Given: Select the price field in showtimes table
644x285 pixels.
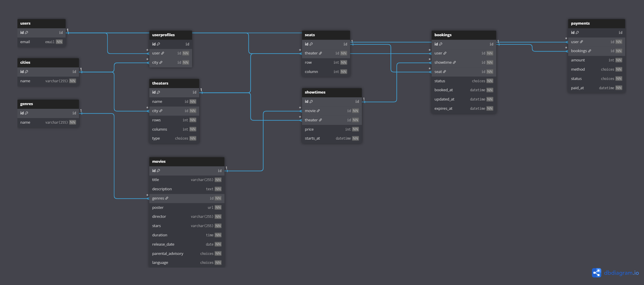Looking at the screenshot, I should pyautogui.click(x=332, y=129).
